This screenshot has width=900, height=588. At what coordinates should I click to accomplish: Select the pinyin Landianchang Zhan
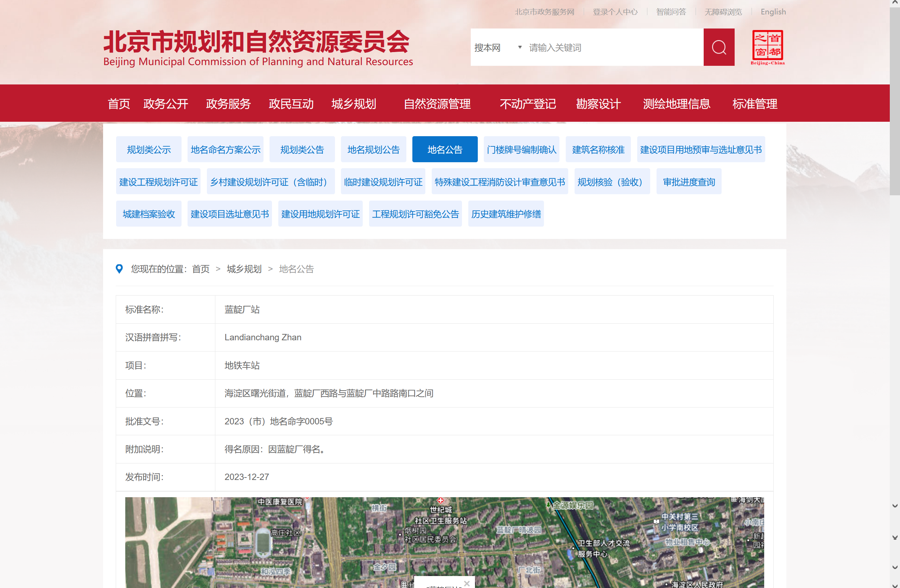pyautogui.click(x=263, y=337)
